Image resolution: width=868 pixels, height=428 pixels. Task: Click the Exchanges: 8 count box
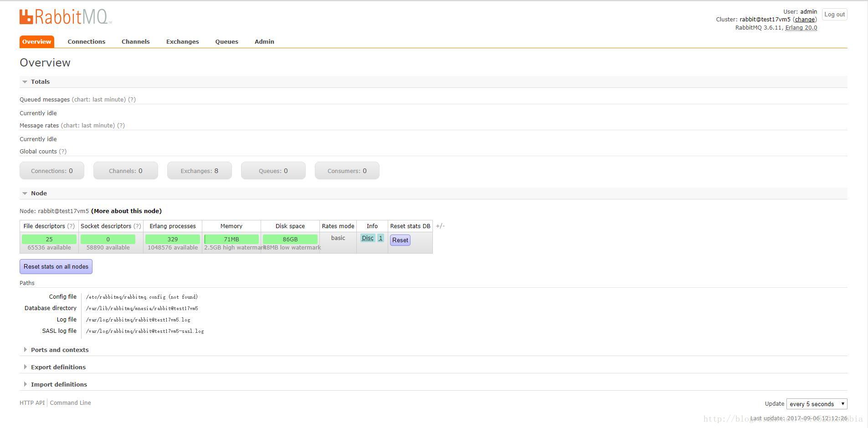tap(200, 171)
